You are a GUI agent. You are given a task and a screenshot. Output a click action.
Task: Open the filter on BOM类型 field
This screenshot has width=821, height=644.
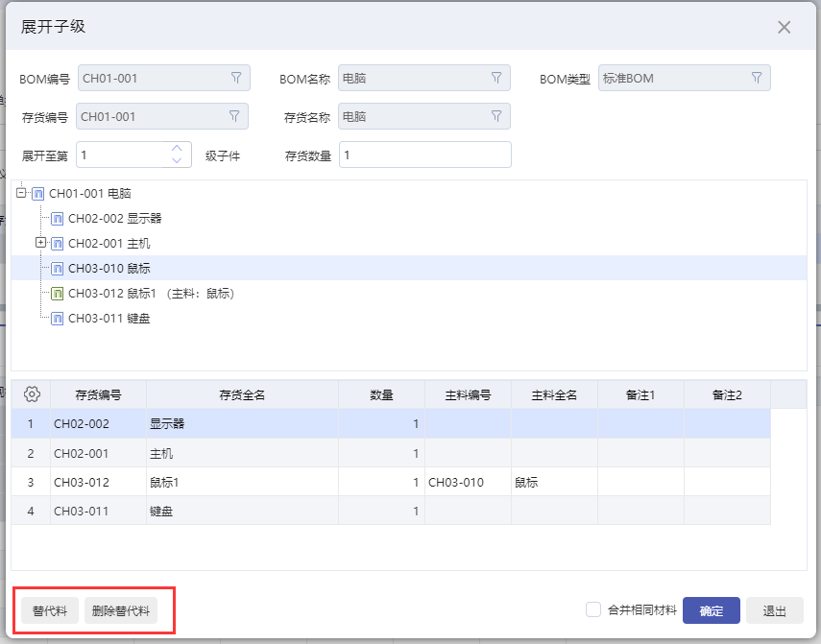tap(759, 78)
